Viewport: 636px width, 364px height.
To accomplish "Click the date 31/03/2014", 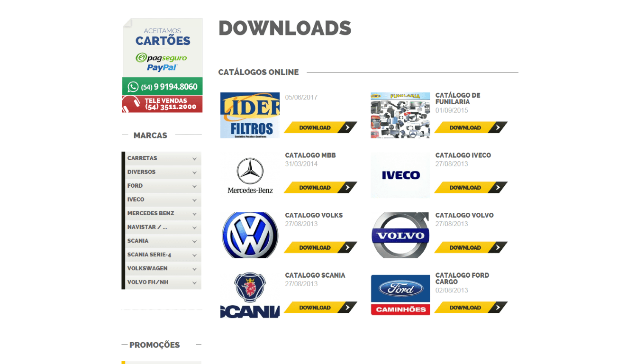I will click(301, 164).
